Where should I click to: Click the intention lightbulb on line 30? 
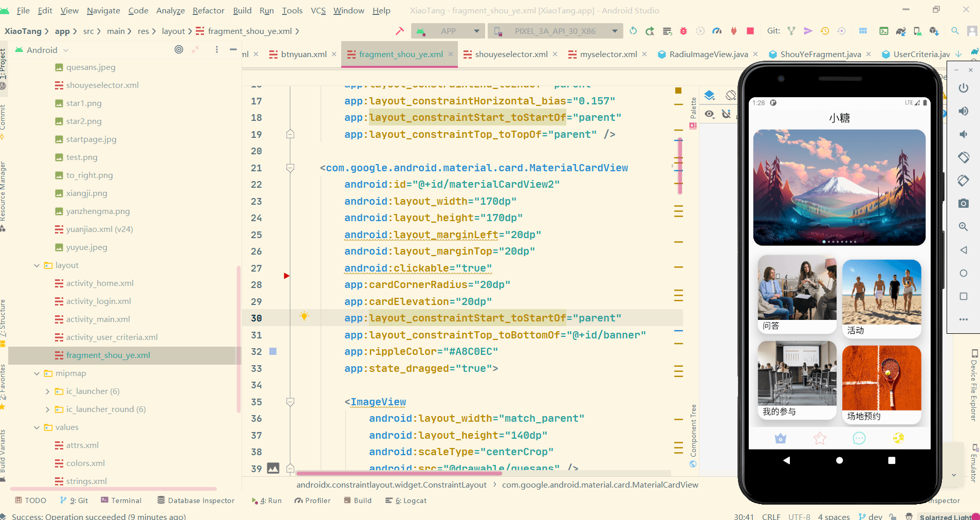(304, 316)
